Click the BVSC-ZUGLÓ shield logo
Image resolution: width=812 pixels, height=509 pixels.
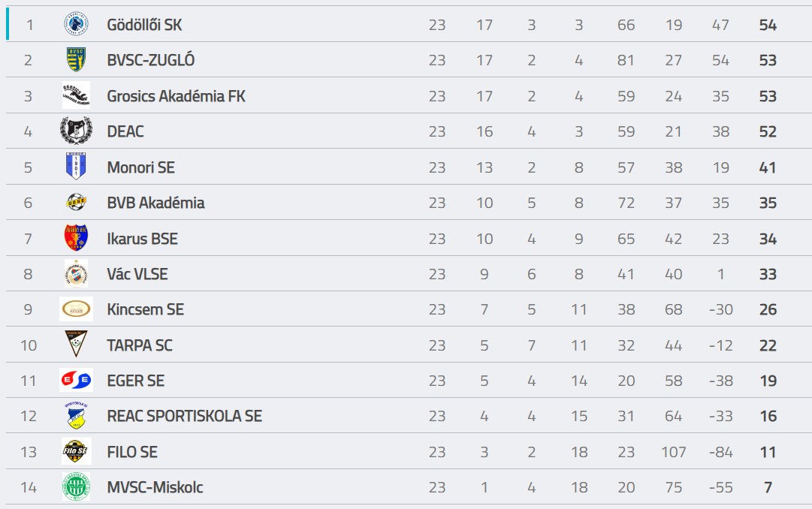[76, 59]
